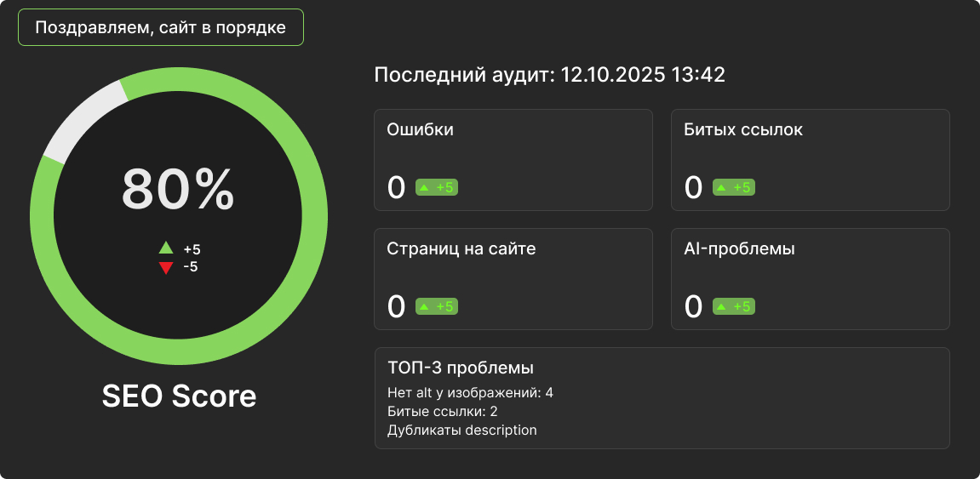
Task: Click the ТОП-3 проблемы heading
Action: tap(461, 368)
